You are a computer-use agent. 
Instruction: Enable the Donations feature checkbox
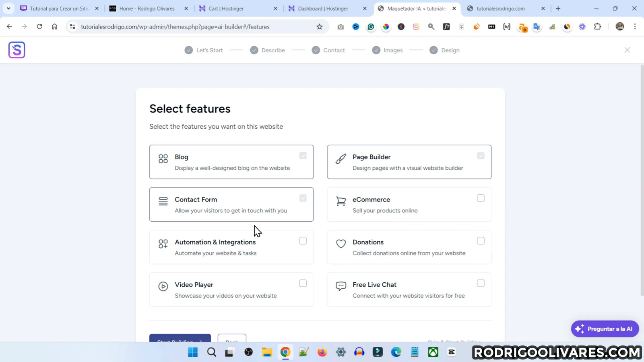coord(481,241)
